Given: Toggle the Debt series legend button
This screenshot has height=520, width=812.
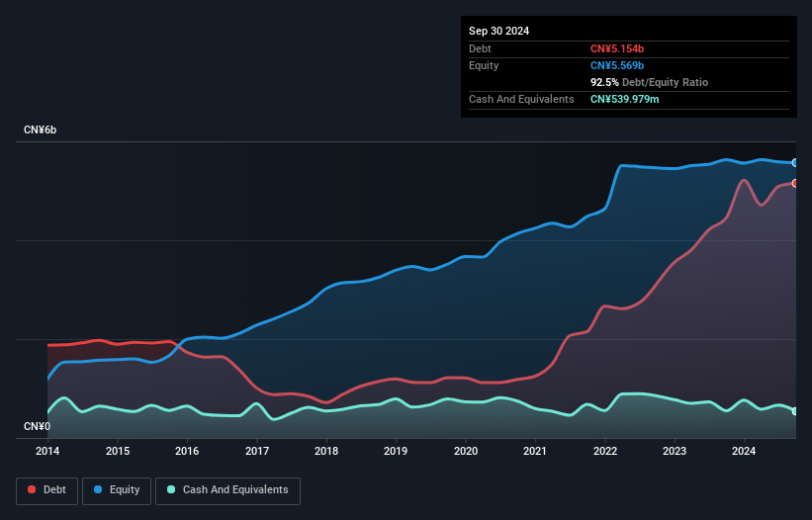Looking at the screenshot, I should coord(47,490).
